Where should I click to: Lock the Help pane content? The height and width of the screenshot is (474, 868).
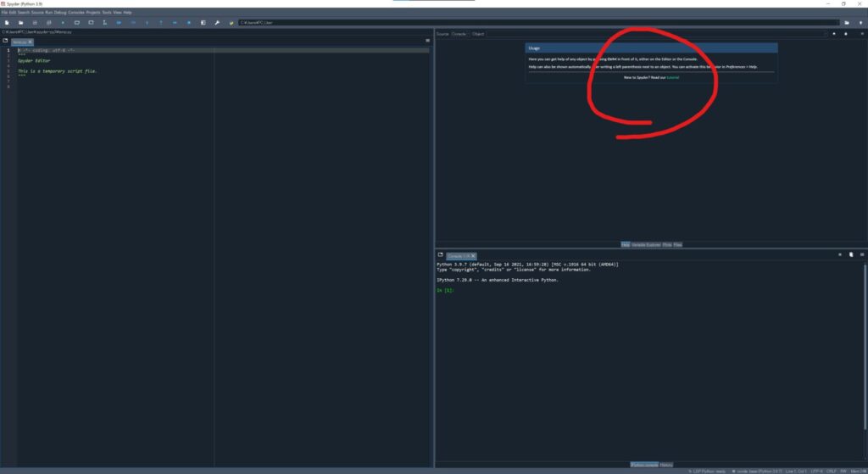846,34
